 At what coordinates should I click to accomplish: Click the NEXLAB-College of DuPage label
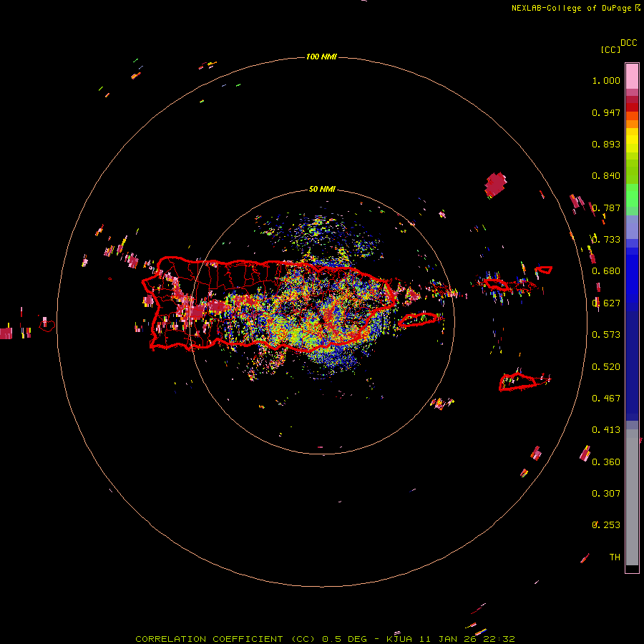(x=571, y=8)
